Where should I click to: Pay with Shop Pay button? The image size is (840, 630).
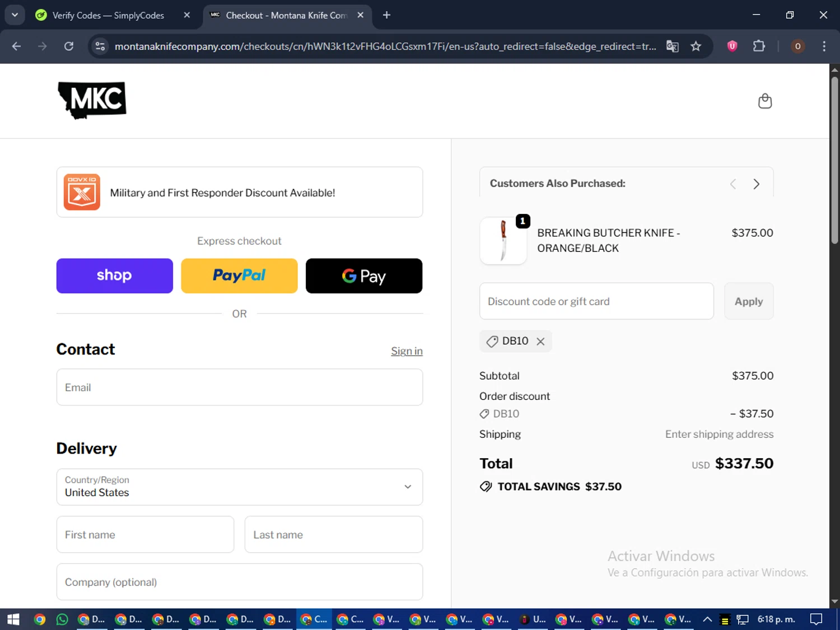115,276
